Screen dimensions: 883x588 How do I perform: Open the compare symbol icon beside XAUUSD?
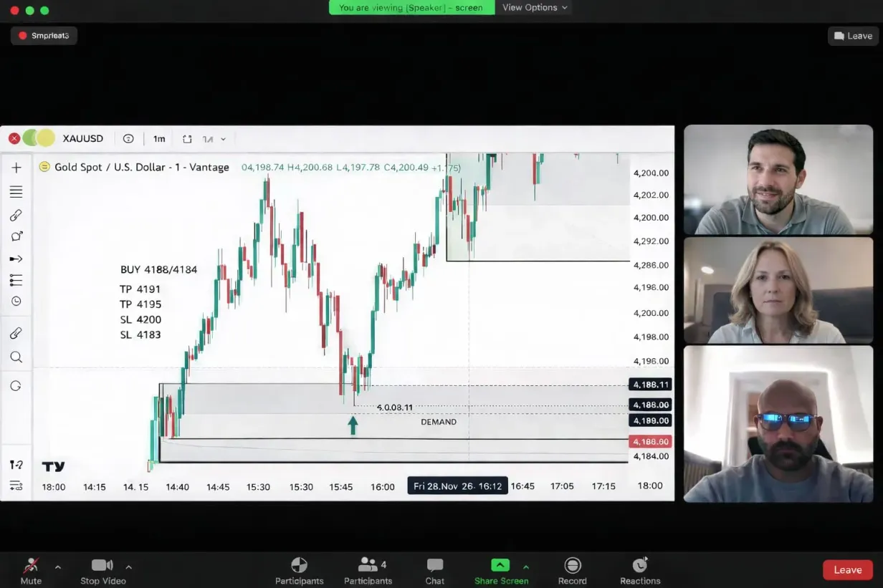click(x=128, y=138)
